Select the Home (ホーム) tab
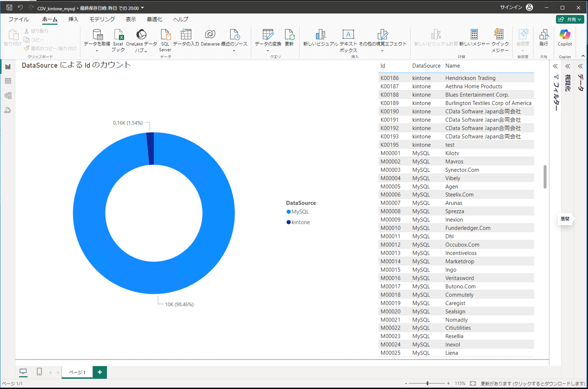Viewport: 588px width, 389px height. point(50,19)
